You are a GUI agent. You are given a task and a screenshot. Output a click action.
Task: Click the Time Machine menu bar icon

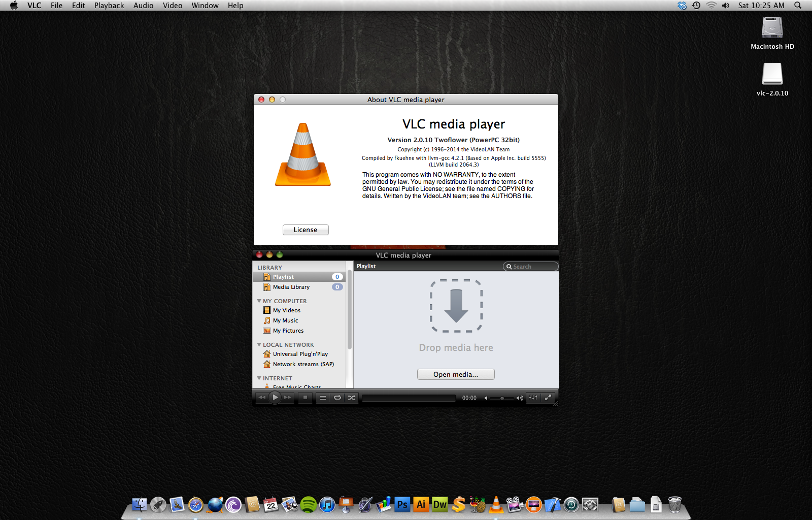tap(696, 6)
